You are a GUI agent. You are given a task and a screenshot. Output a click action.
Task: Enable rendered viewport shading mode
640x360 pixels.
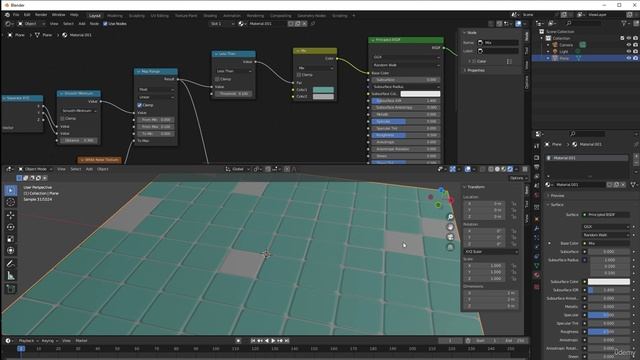point(510,169)
